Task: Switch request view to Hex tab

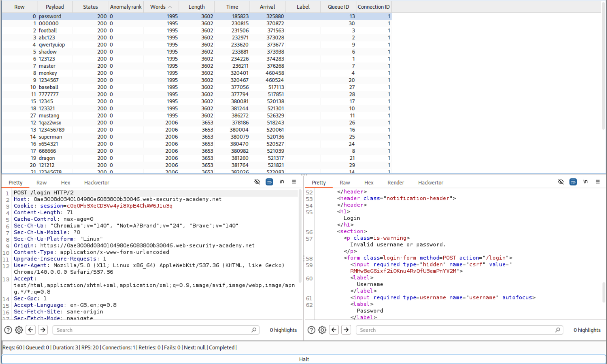Action: 65,183
